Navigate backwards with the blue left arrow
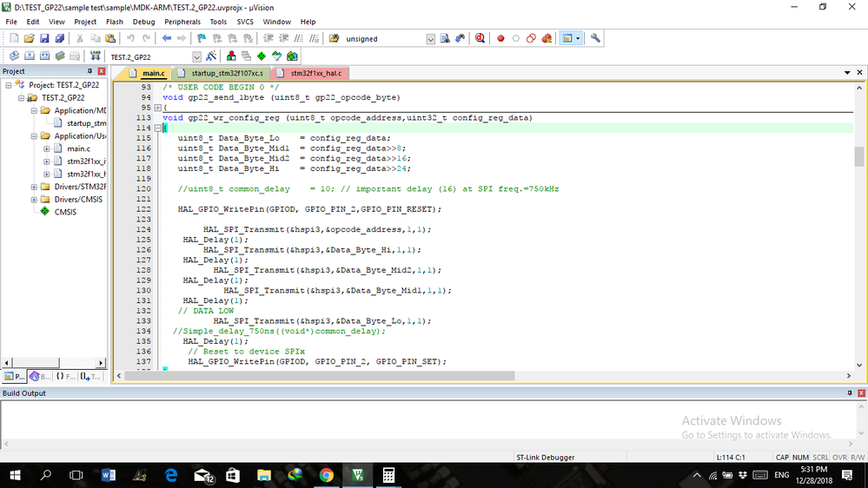 [x=166, y=38]
